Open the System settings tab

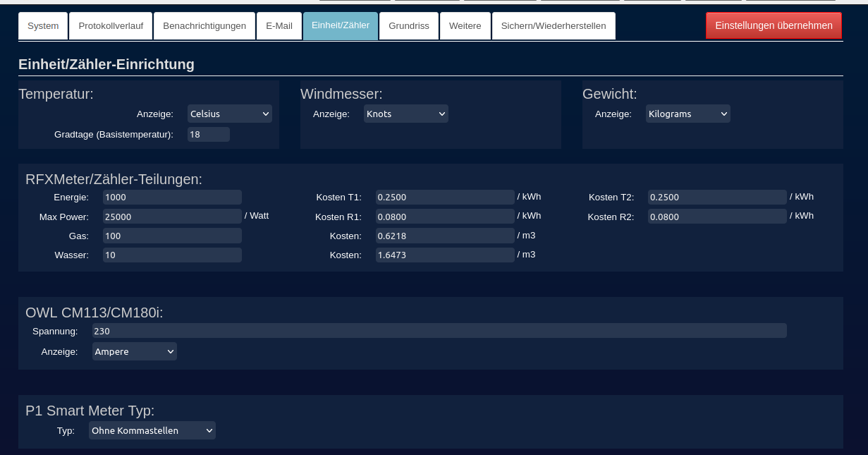(43, 26)
